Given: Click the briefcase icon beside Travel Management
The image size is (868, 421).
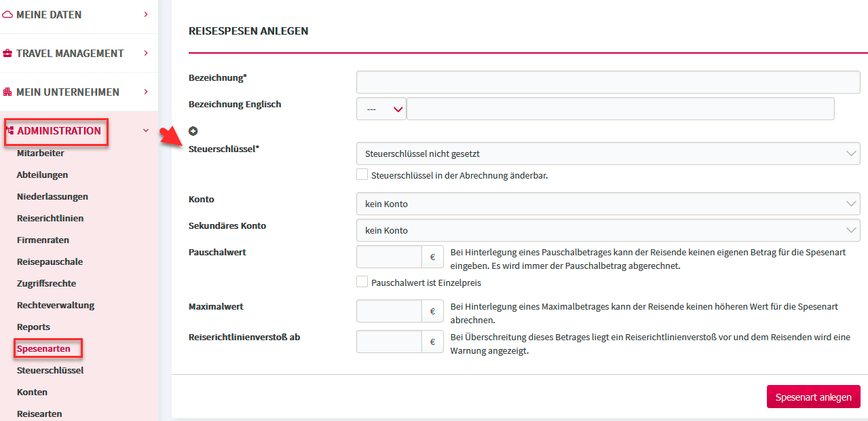Looking at the screenshot, I should click(x=8, y=53).
